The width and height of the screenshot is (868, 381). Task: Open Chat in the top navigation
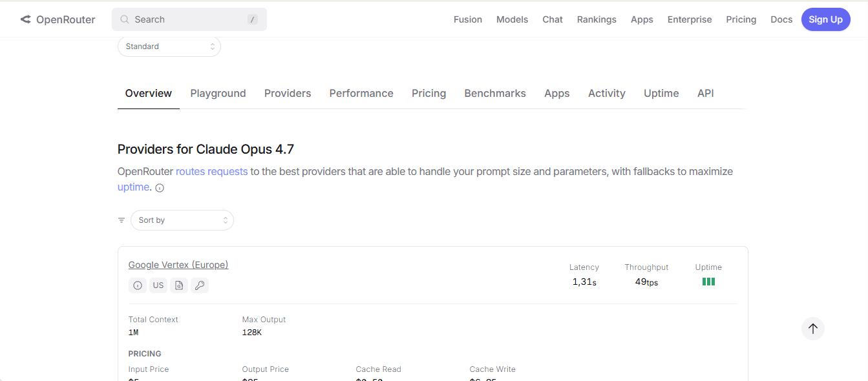(553, 19)
